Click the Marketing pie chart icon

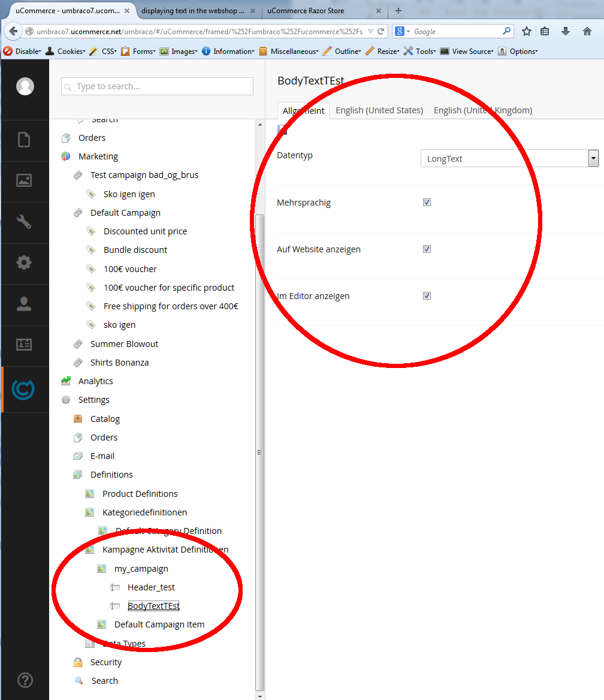(66, 156)
